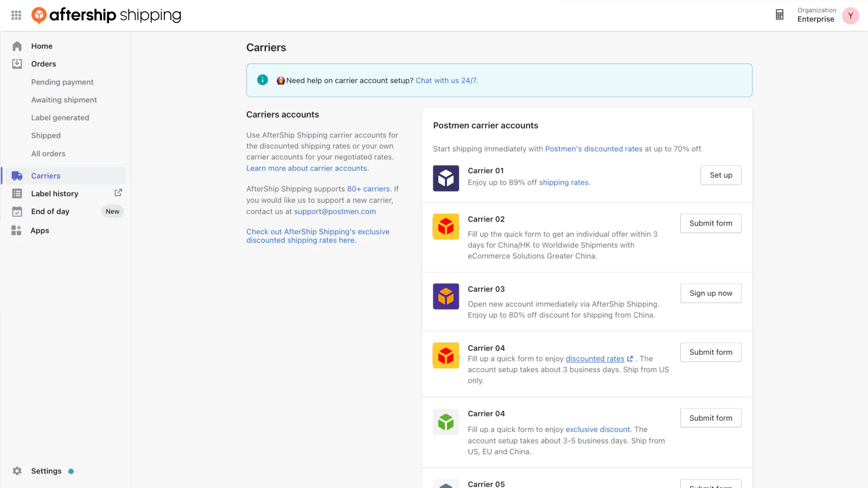The width and height of the screenshot is (868, 488).
Task: Click the Home house icon
Action: click(17, 46)
